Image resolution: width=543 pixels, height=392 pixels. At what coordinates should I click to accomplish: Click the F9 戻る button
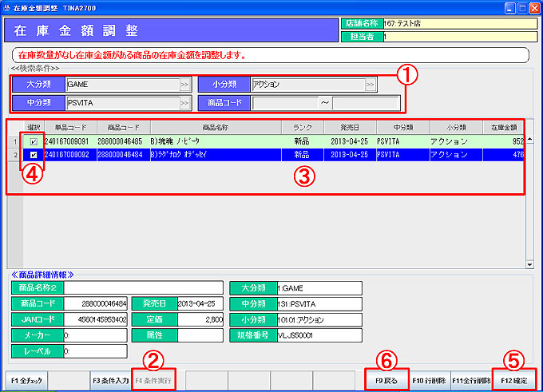click(387, 380)
